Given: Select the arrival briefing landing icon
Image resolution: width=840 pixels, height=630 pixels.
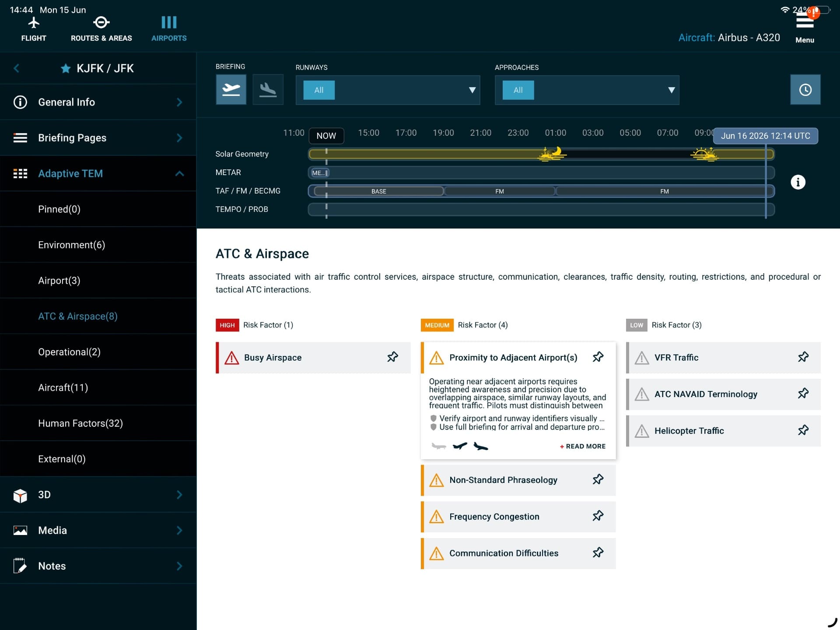Looking at the screenshot, I should coord(268,90).
